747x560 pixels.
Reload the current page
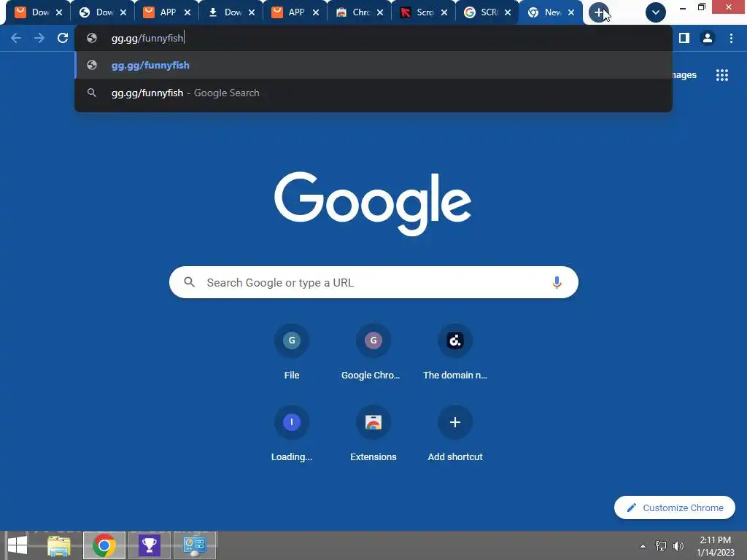pos(63,38)
